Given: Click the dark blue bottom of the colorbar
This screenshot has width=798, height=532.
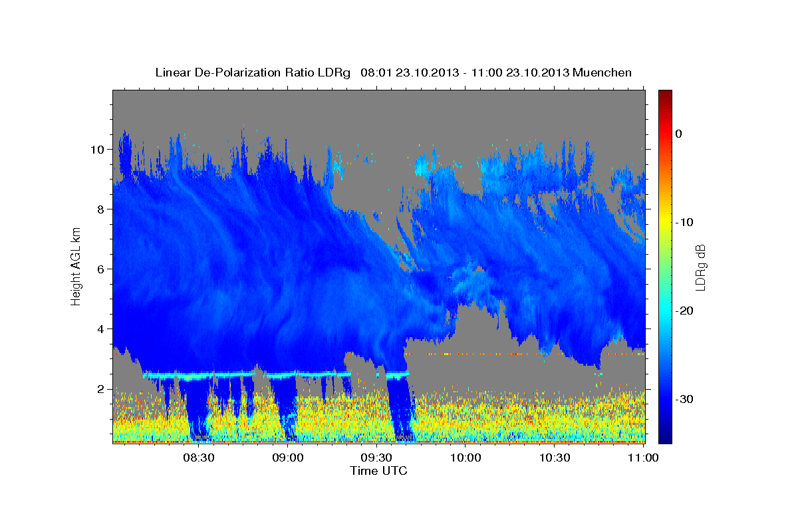Looking at the screenshot, I should 665,436.
